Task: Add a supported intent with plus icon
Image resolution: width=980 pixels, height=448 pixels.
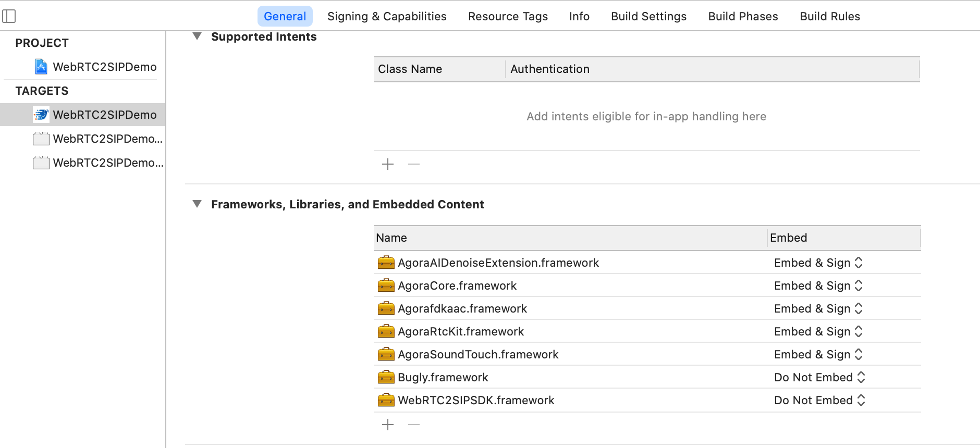Action: [x=388, y=164]
